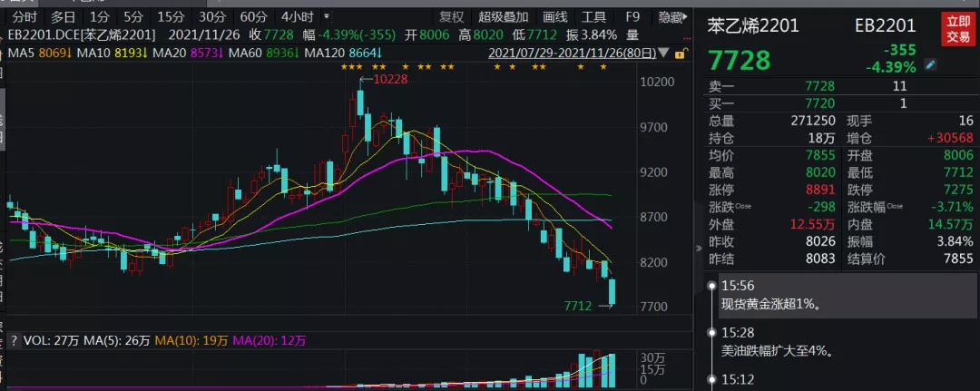Click the 复权 adjustment button

(x=451, y=17)
